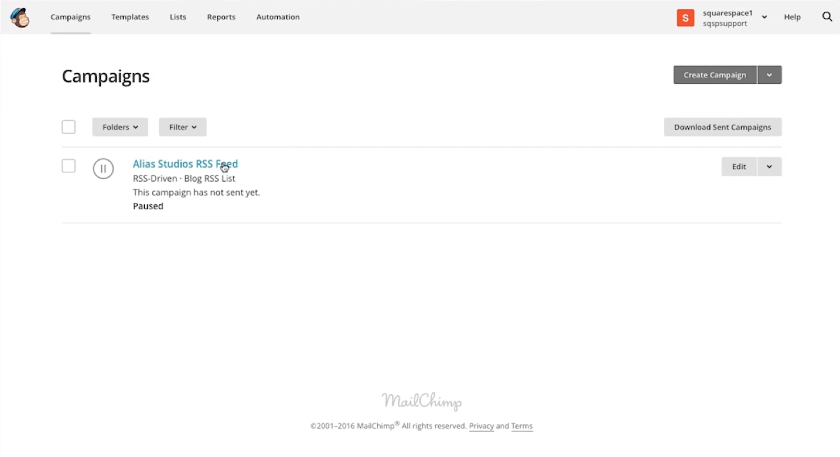
Task: Open the search magnifier icon
Action: 827,17
